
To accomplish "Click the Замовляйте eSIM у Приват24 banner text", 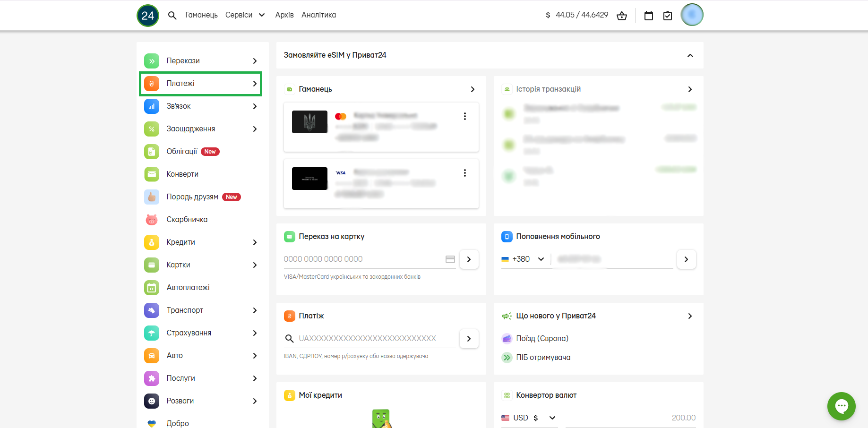I will pyautogui.click(x=335, y=55).
